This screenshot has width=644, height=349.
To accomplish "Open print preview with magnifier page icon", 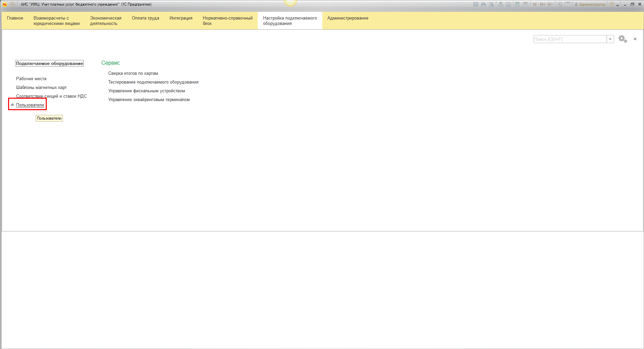I will 492,4.
